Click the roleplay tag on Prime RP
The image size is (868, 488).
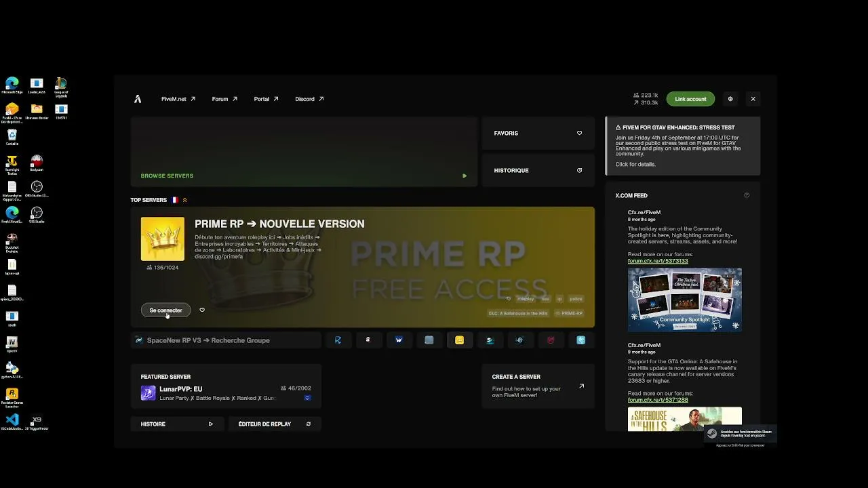coord(526,299)
